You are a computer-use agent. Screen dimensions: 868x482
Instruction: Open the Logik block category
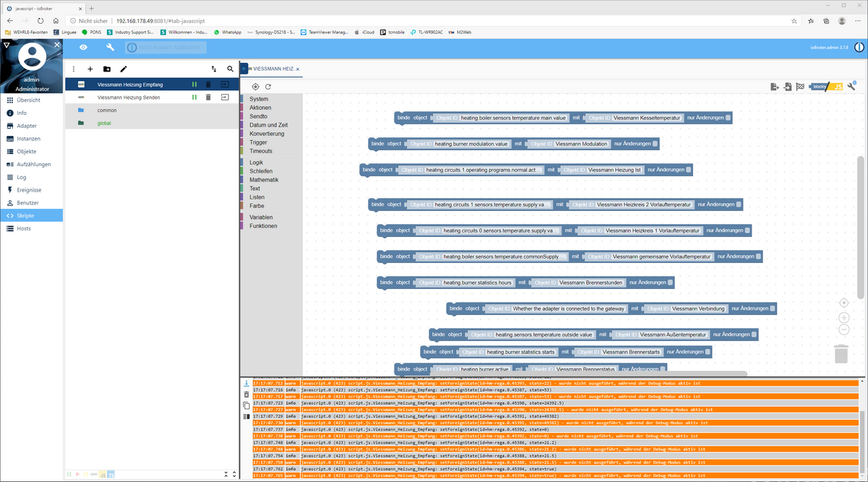coord(256,163)
